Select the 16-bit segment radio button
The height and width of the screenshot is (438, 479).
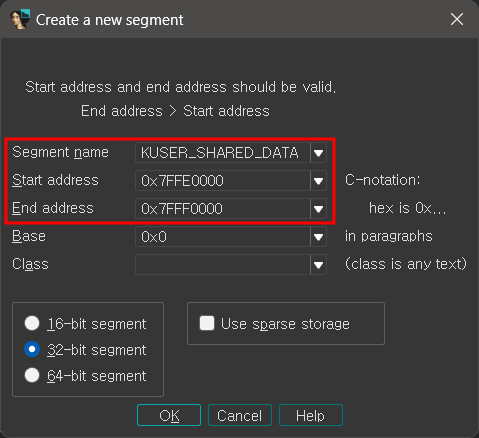32,323
